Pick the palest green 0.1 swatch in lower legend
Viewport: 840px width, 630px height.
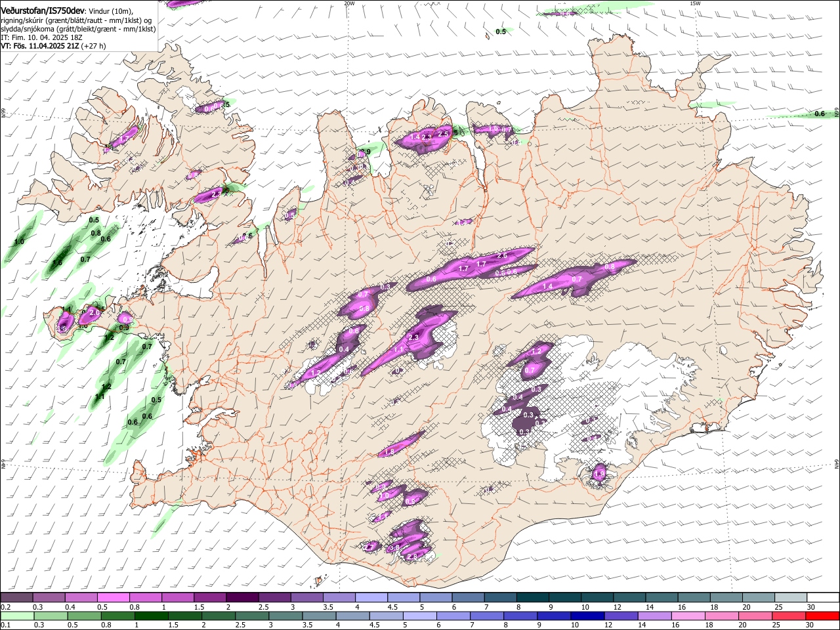pyautogui.click(x=16, y=616)
